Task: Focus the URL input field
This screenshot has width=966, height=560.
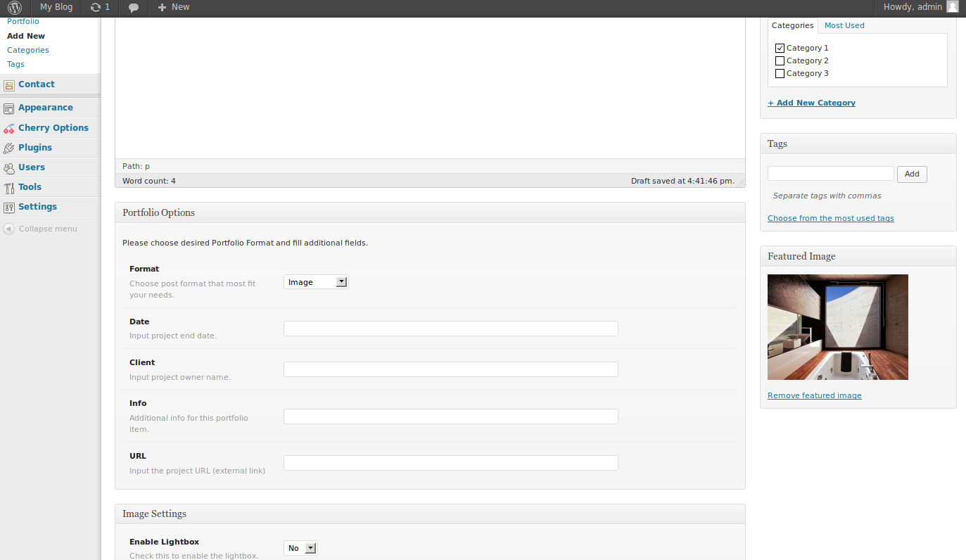Action: 451,463
